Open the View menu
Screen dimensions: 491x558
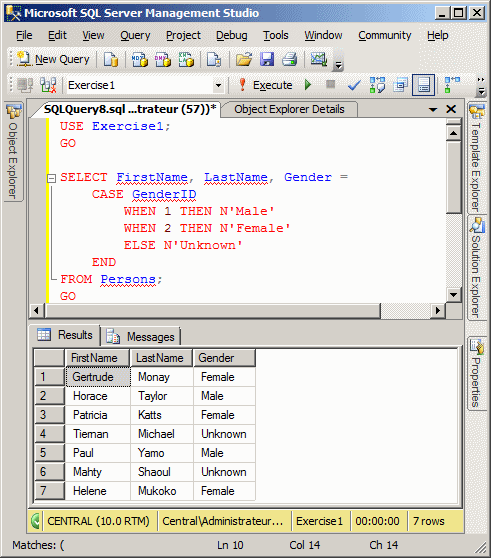[93, 35]
